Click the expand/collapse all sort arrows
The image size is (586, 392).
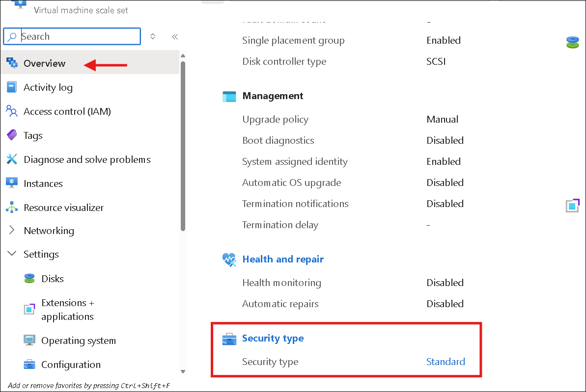point(153,36)
